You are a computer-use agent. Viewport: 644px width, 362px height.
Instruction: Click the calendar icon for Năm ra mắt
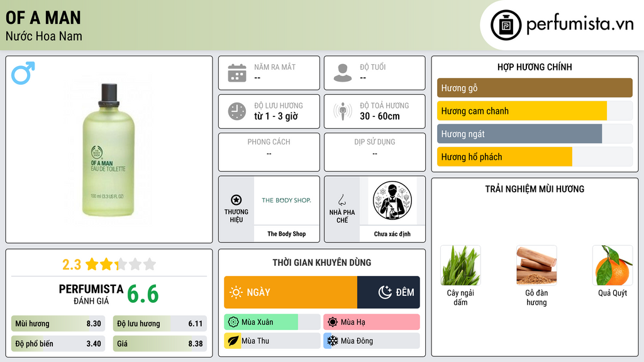[237, 73]
